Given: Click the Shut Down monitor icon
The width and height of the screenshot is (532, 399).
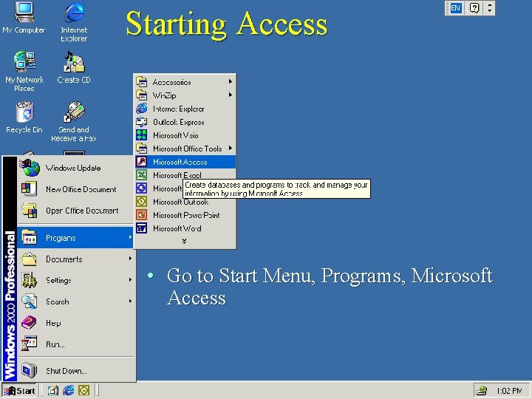Looking at the screenshot, I should (x=29, y=370).
